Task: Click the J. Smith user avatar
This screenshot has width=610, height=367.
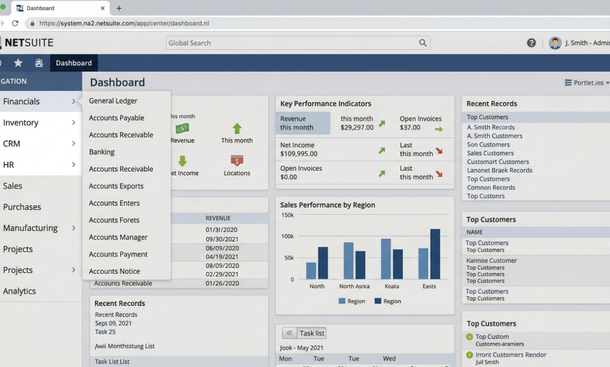Action: (555, 43)
